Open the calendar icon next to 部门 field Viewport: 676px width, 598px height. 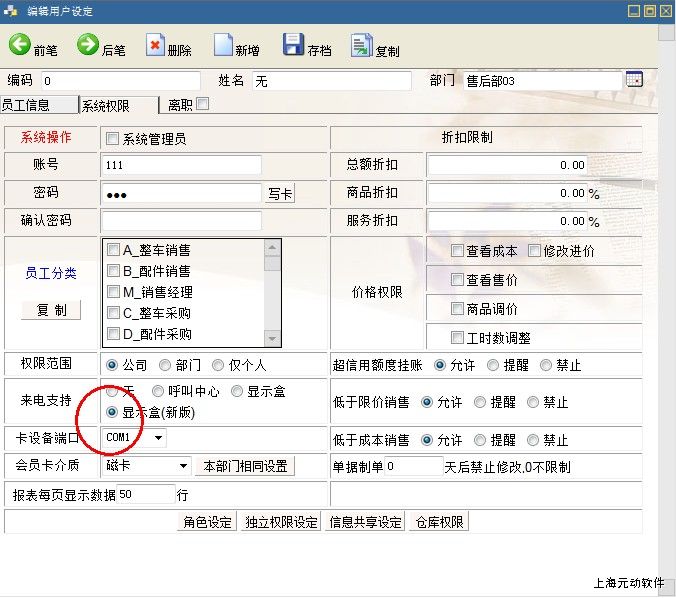click(x=634, y=80)
